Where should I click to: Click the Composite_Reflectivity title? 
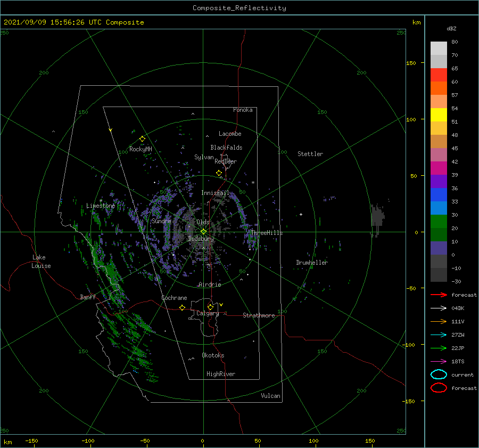[240, 8]
